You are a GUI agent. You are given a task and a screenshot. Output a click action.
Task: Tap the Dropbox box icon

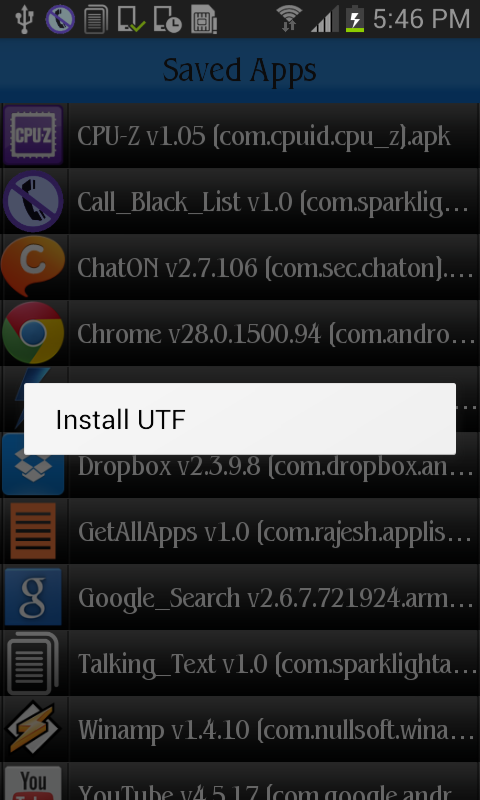point(33,464)
